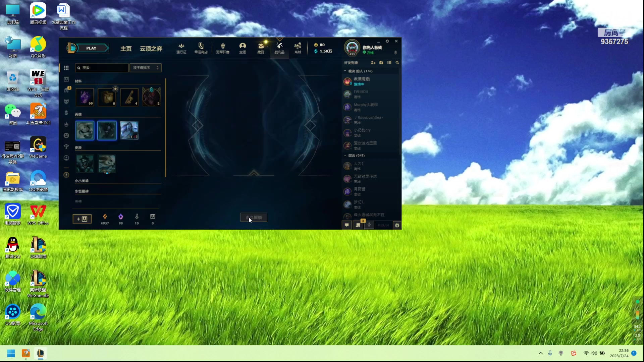Open the bug report icon at bottom right
Screen dimensions: 644x362
point(397,225)
